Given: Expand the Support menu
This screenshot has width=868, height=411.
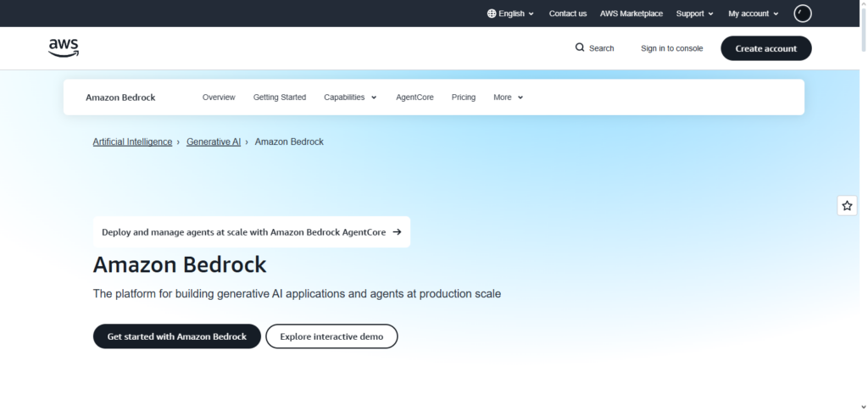Looking at the screenshot, I should [x=695, y=14].
